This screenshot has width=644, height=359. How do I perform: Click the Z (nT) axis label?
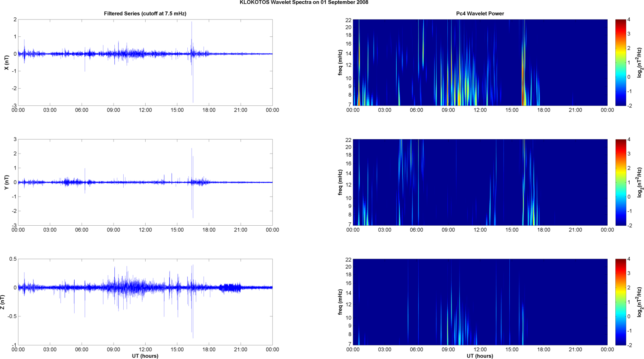pos(3,302)
